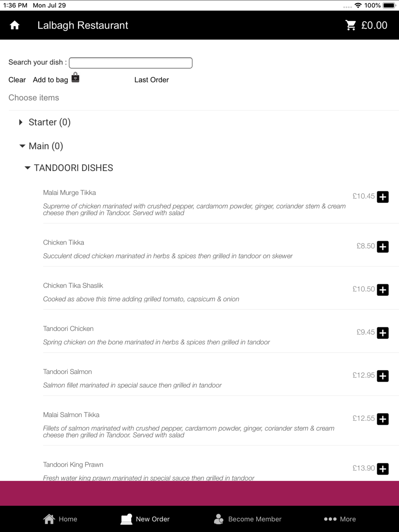Image resolution: width=399 pixels, height=532 pixels.
Task: Add Malai Murge Tikka with plus icon
Action: pos(383,197)
